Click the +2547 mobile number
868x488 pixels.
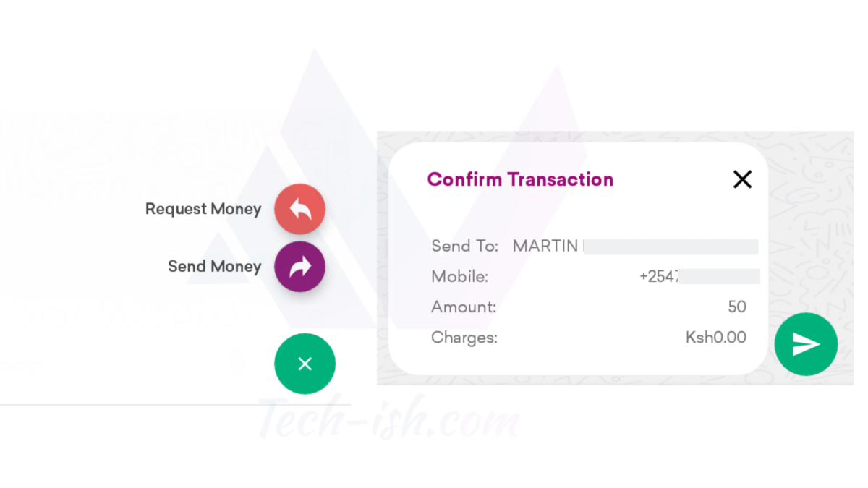659,276
